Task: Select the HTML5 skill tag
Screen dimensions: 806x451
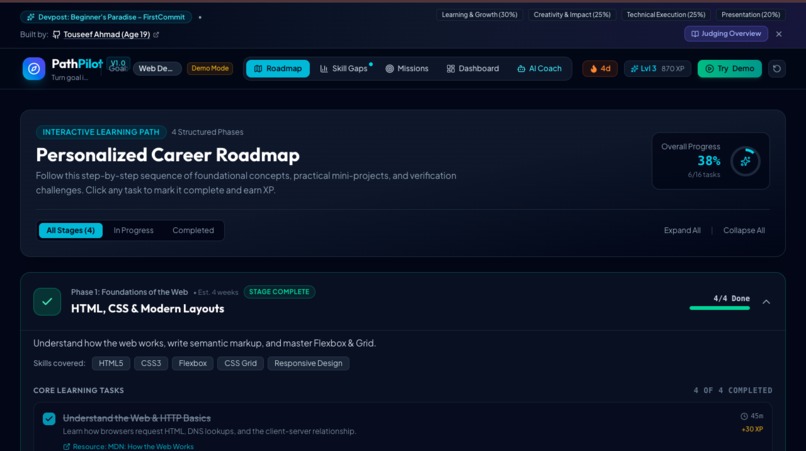Action: click(x=111, y=363)
